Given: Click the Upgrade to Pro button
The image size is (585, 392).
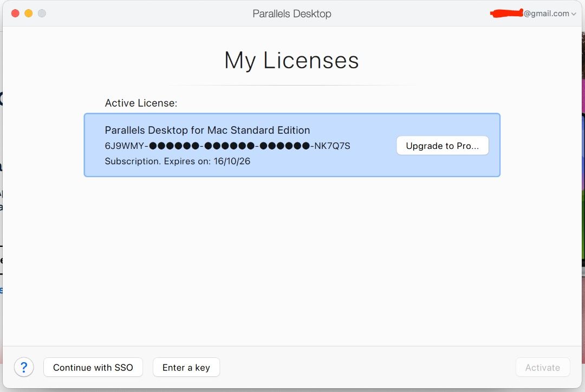Looking at the screenshot, I should tap(442, 146).
